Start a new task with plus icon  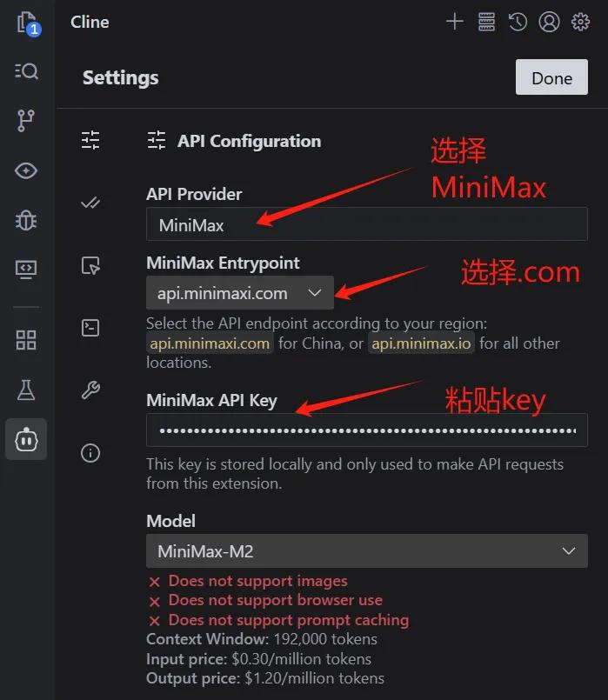point(454,22)
